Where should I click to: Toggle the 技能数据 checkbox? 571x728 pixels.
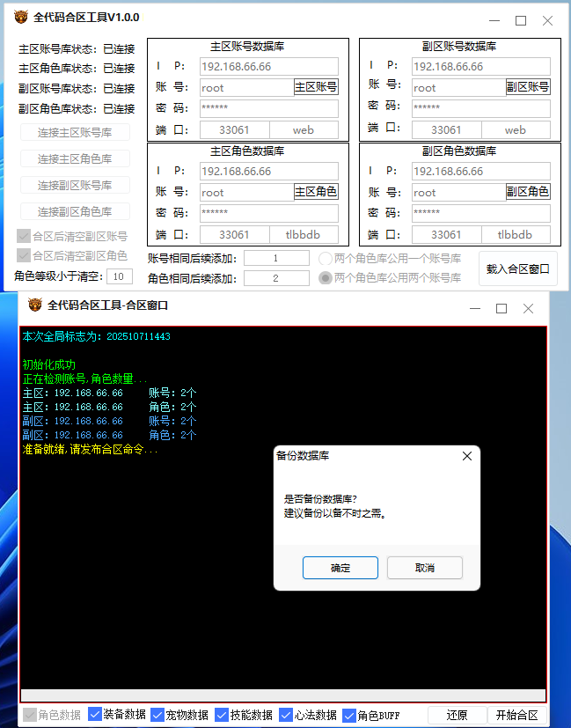[x=222, y=715]
